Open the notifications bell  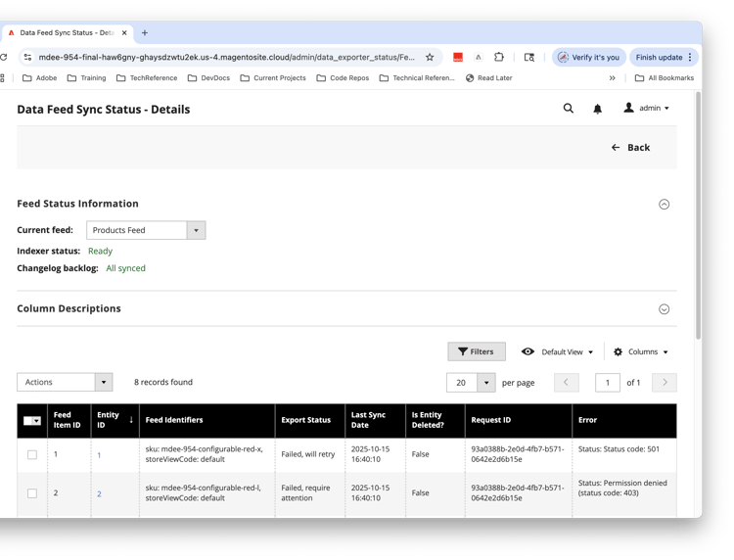coord(597,109)
